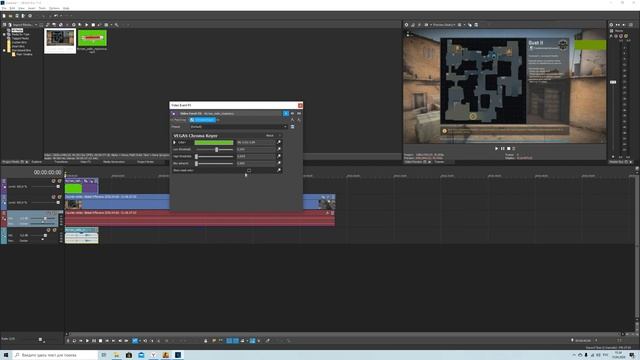The image size is (640, 360).
Task: Click the save preset icon beside Preset
Action: pos(292,127)
